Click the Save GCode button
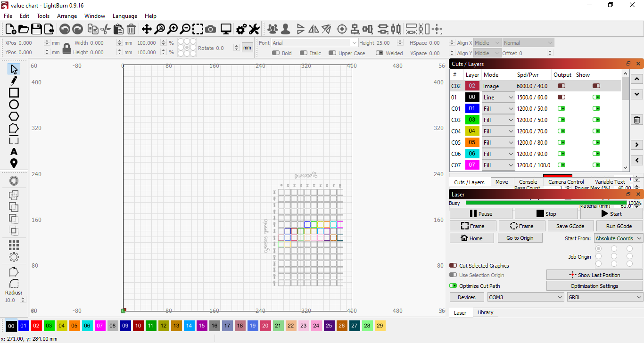The width and height of the screenshot is (644, 343). coord(570,226)
